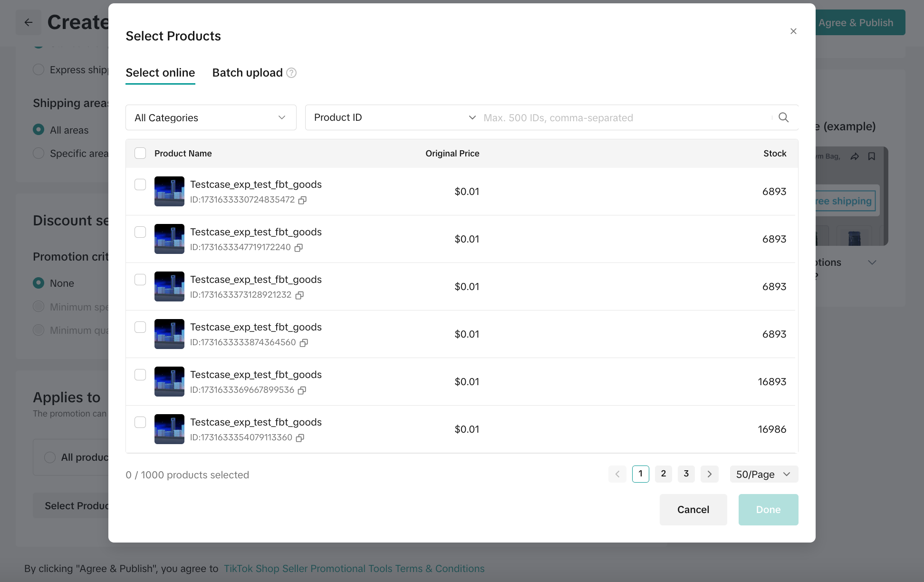924x582 pixels.
Task: Select the Select online tab
Action: [x=160, y=73]
